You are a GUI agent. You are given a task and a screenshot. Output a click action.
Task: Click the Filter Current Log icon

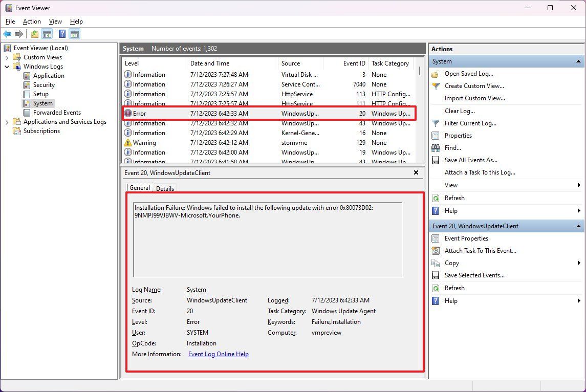pyautogui.click(x=435, y=123)
